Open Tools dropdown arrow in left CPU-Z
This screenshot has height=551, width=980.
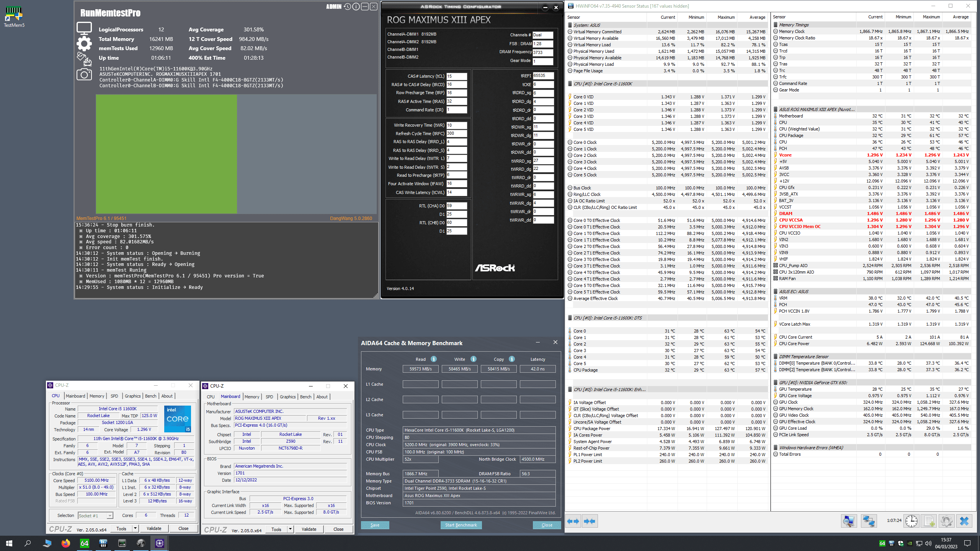tap(135, 528)
